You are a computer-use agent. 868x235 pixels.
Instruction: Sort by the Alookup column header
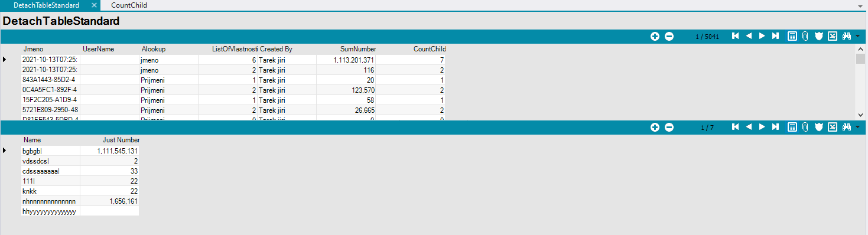point(153,49)
